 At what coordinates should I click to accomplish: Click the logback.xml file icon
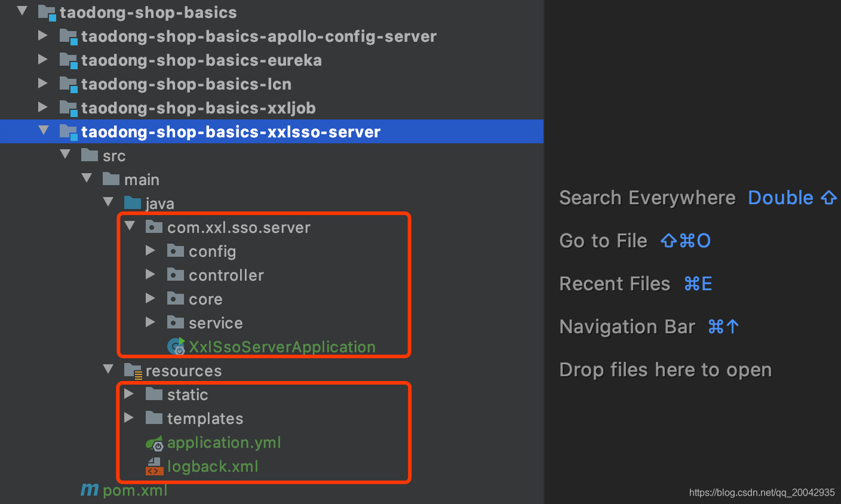coord(154,466)
